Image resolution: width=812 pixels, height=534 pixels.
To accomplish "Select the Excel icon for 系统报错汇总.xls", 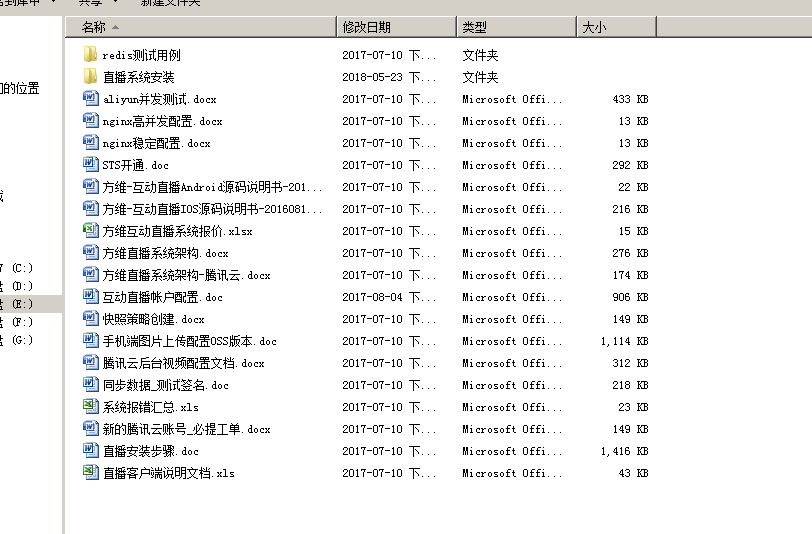I will 91,407.
